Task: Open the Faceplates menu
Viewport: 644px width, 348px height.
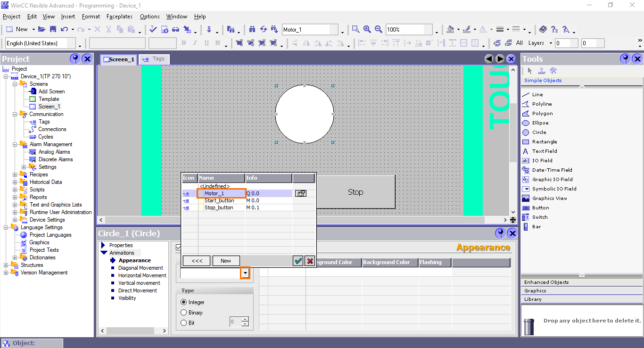Action: (119, 17)
